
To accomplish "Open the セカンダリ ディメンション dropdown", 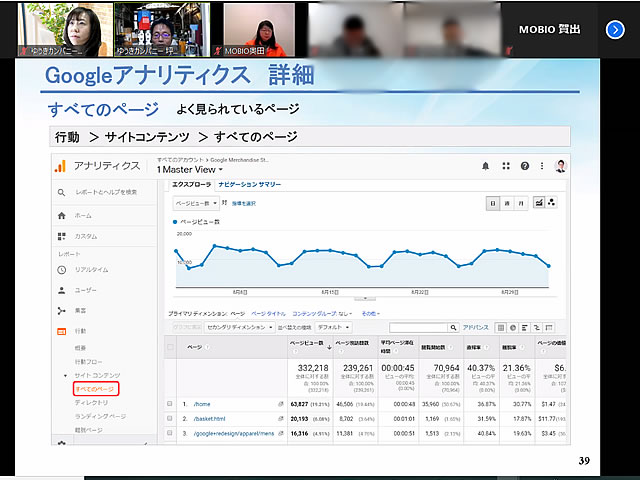I will tap(239, 327).
